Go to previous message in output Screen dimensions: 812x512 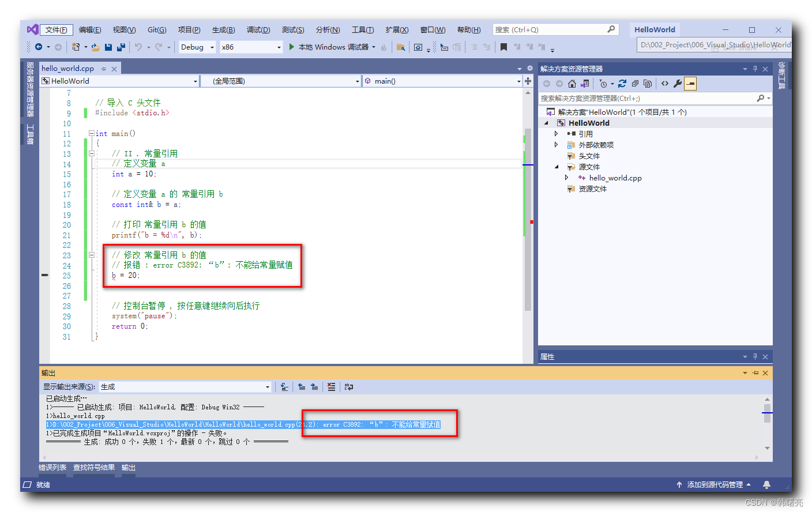(x=302, y=387)
